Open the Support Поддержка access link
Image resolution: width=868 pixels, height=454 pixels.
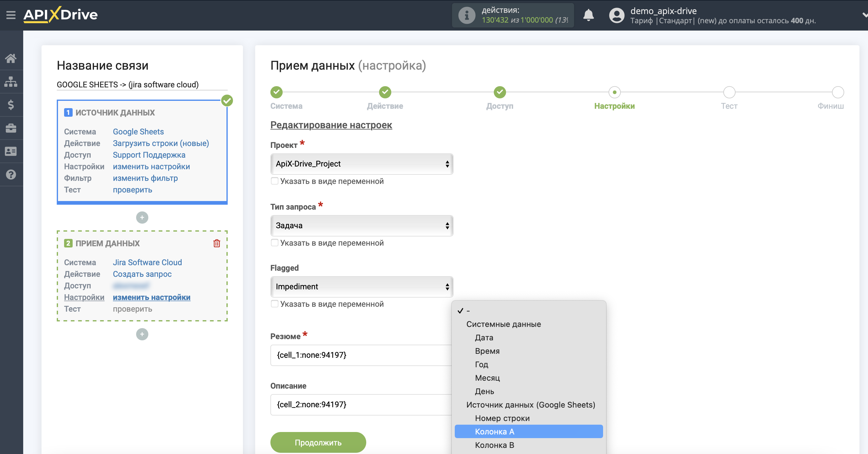point(149,155)
